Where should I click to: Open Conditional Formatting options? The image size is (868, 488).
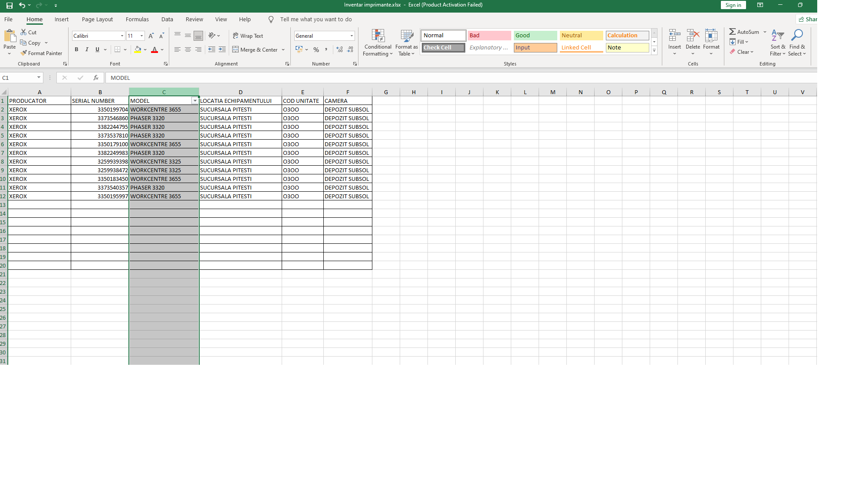pos(377,42)
